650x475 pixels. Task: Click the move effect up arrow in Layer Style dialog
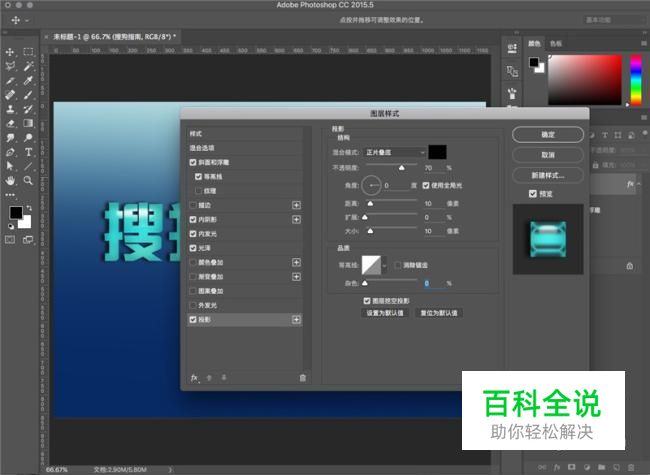coord(209,378)
